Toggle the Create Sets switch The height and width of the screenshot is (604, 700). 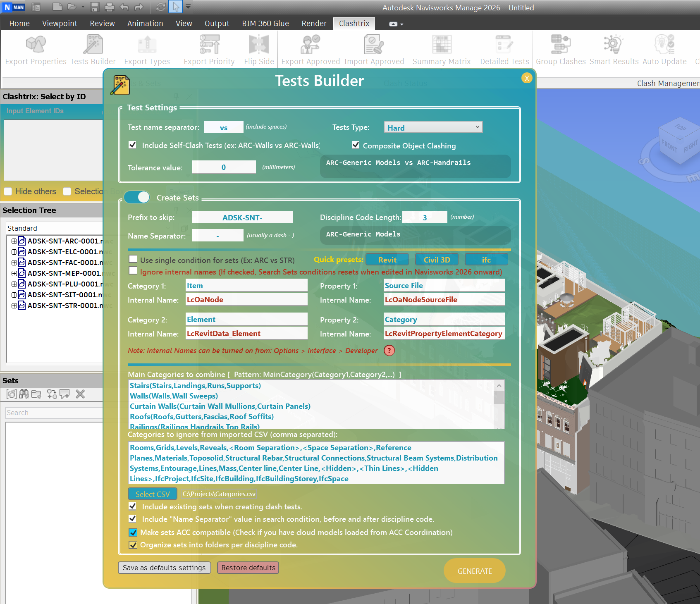click(137, 197)
